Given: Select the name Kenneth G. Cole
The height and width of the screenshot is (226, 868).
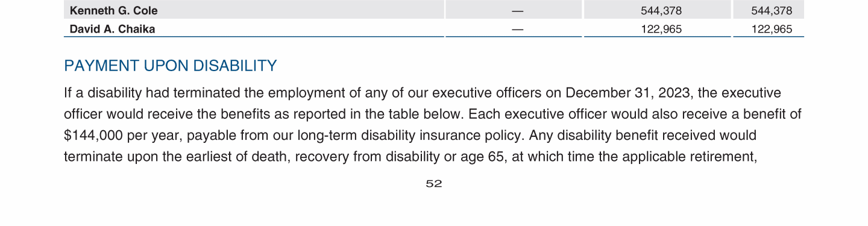Looking at the screenshot, I should tap(114, 10).
